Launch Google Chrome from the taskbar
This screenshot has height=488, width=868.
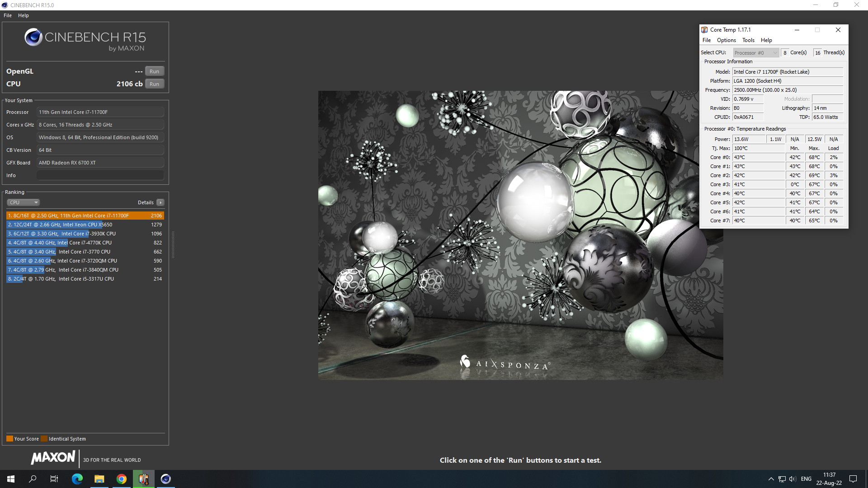tap(122, 479)
